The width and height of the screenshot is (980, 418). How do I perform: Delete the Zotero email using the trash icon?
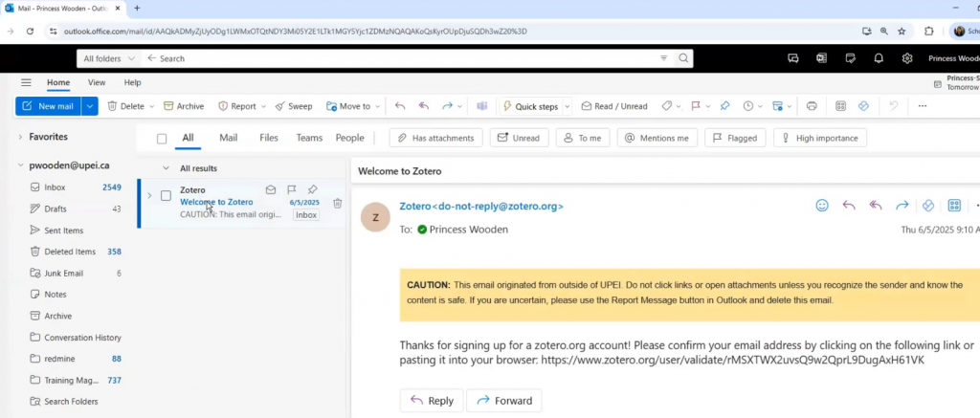pos(337,203)
